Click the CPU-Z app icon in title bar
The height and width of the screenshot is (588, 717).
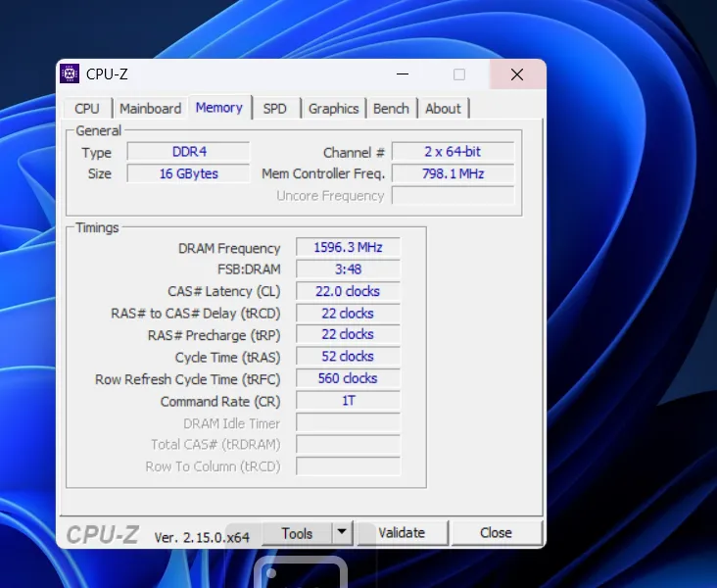(70, 73)
